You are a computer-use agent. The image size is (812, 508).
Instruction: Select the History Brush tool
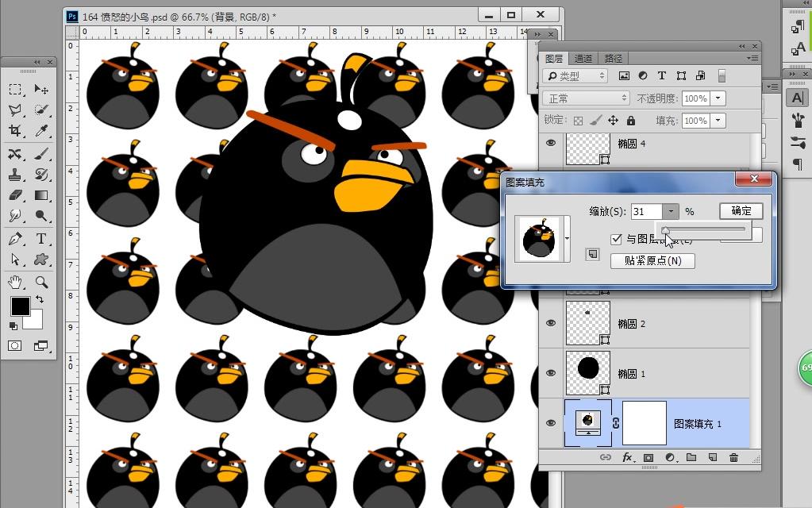point(41,175)
